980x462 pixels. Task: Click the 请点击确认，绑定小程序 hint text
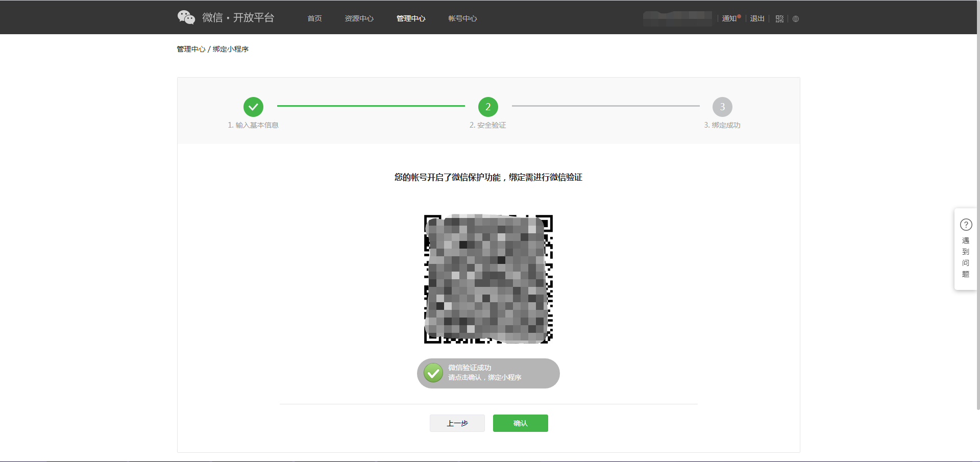click(x=485, y=377)
